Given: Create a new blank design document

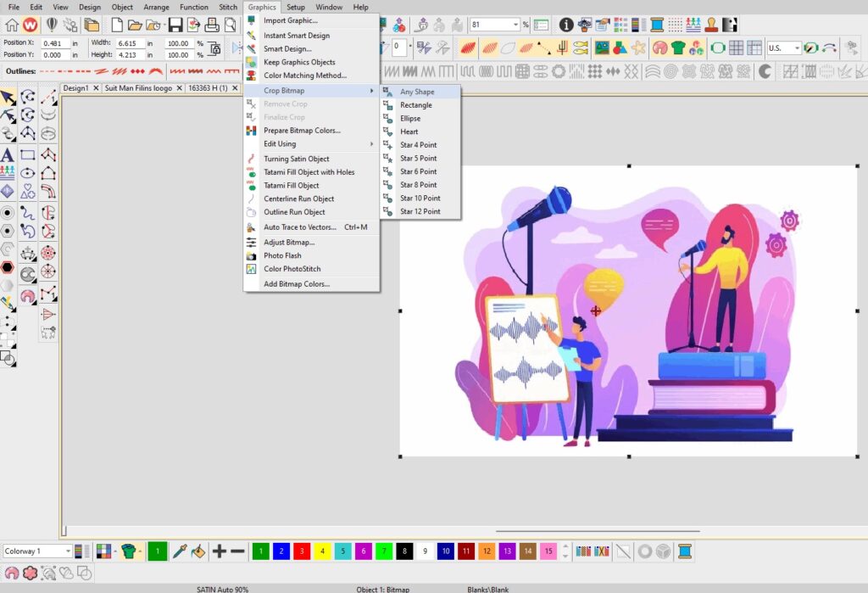Looking at the screenshot, I should (x=117, y=25).
